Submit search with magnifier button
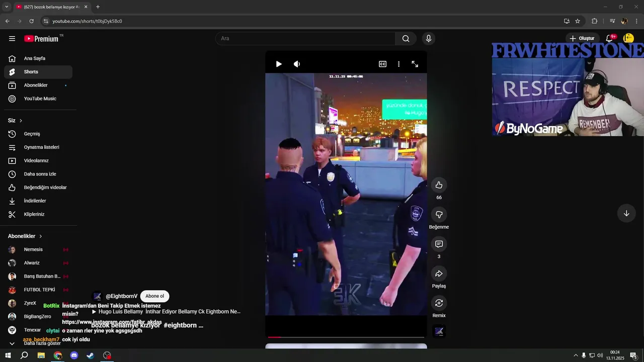Image resolution: width=644 pixels, height=362 pixels. point(406,39)
